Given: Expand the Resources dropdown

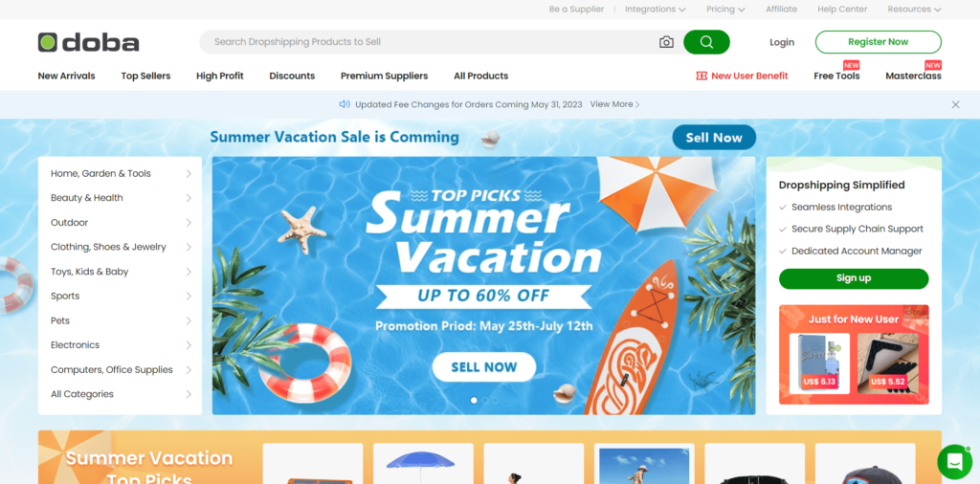Looking at the screenshot, I should tap(914, 10).
